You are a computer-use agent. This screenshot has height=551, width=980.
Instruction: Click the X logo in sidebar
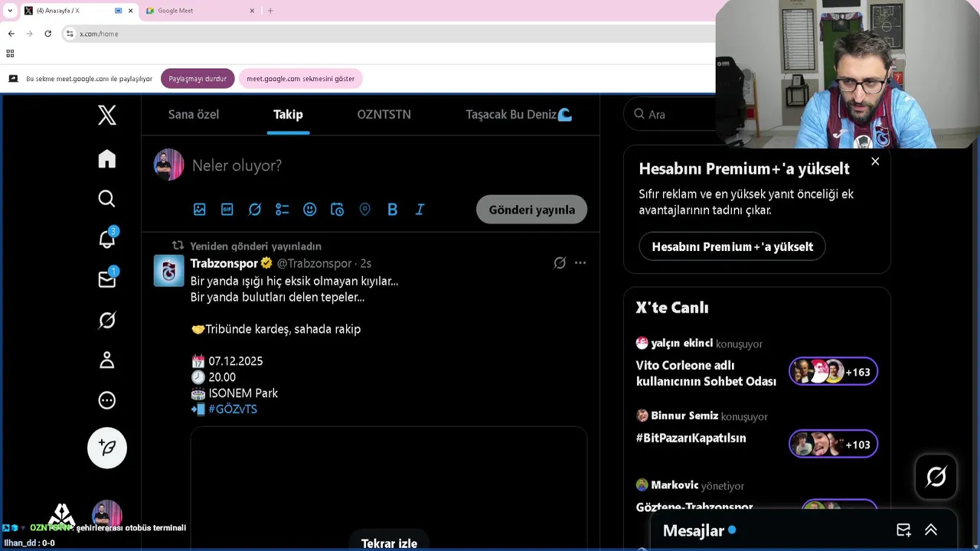(107, 115)
